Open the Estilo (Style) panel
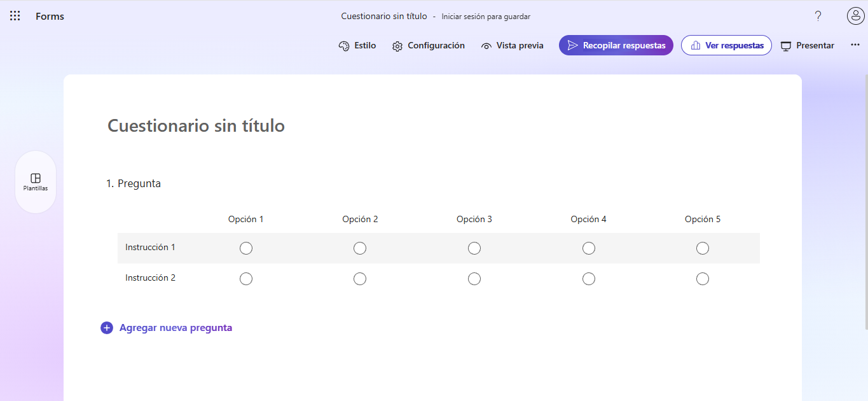 point(357,45)
